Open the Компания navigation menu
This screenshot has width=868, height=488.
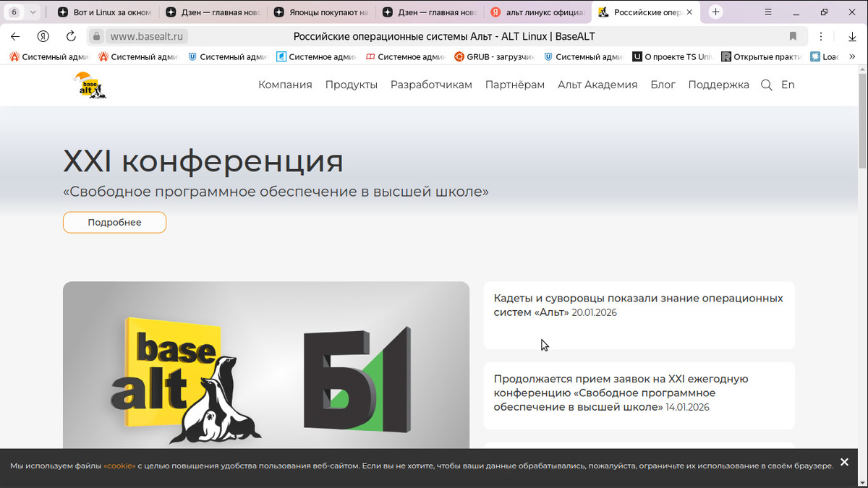click(x=285, y=85)
